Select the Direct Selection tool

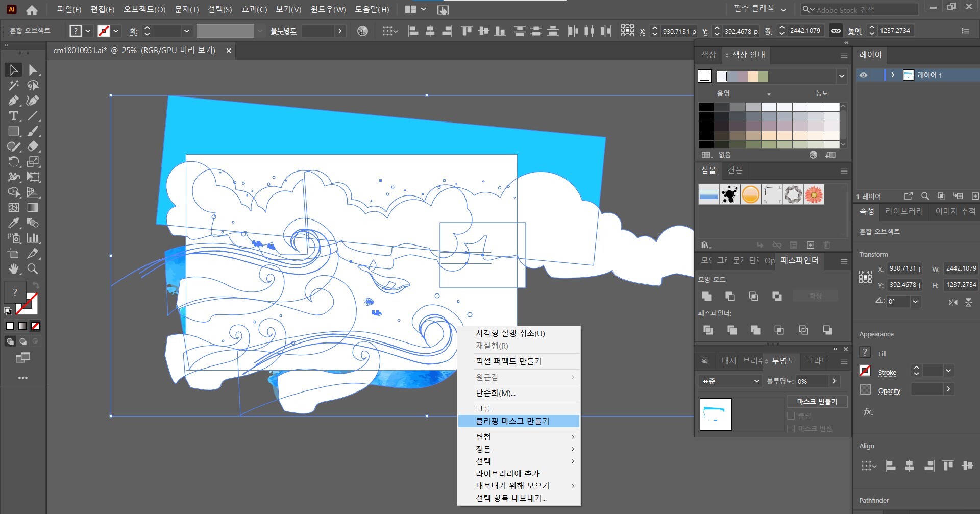(x=33, y=70)
